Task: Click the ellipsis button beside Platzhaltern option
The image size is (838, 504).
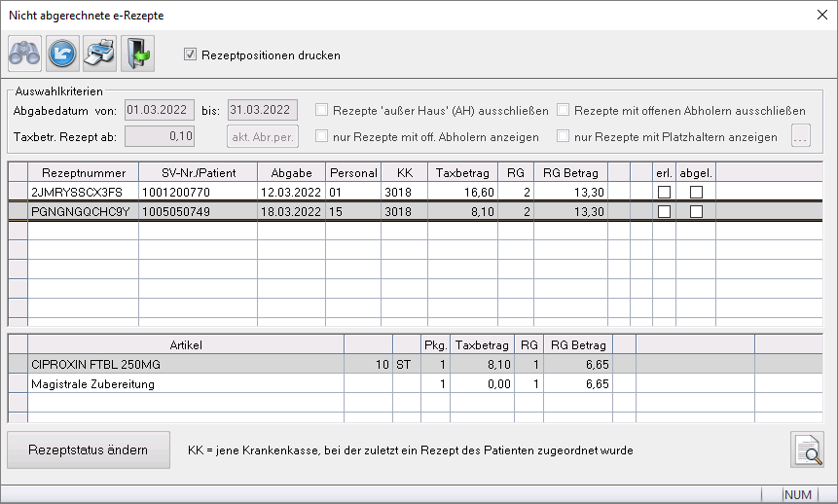Action: tap(802, 137)
